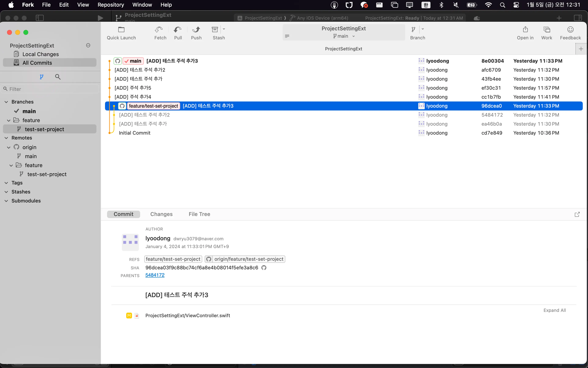The height and width of the screenshot is (368, 588).
Task: Select origin main remote branch
Action: (x=50, y=156)
